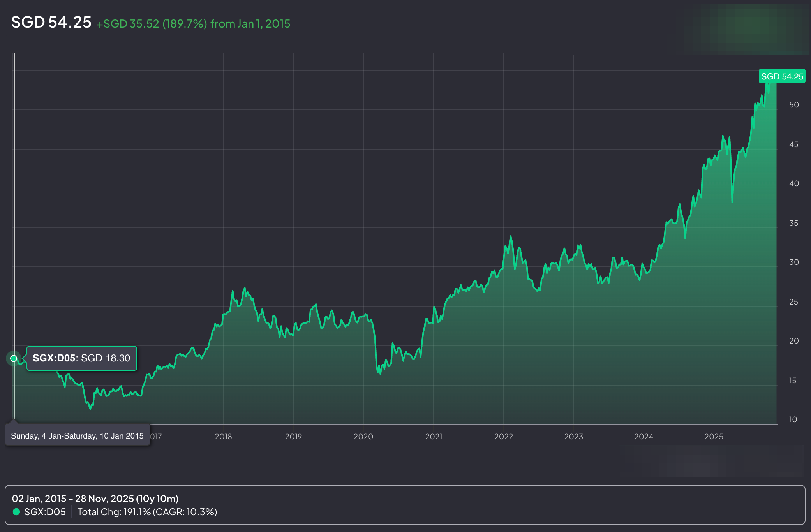Click the SGX:D05 ticker in bottom legend
Viewport: 811px width, 532px height.
45,512
